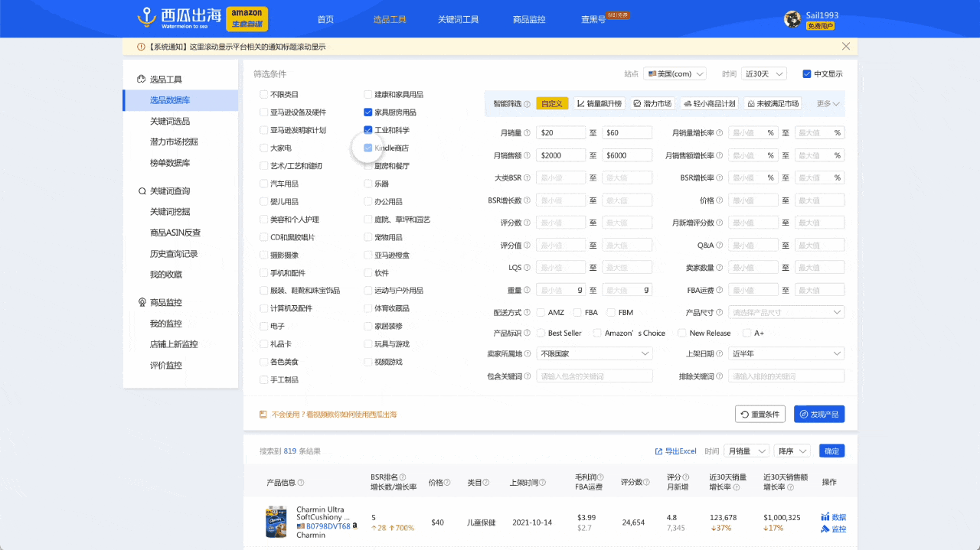This screenshot has width=980, height=550.
Task: Open the 月销量 sort field dropdown
Action: point(746,451)
